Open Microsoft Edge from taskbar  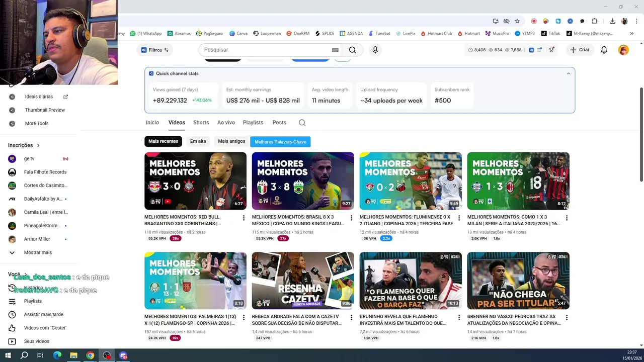(x=57, y=355)
